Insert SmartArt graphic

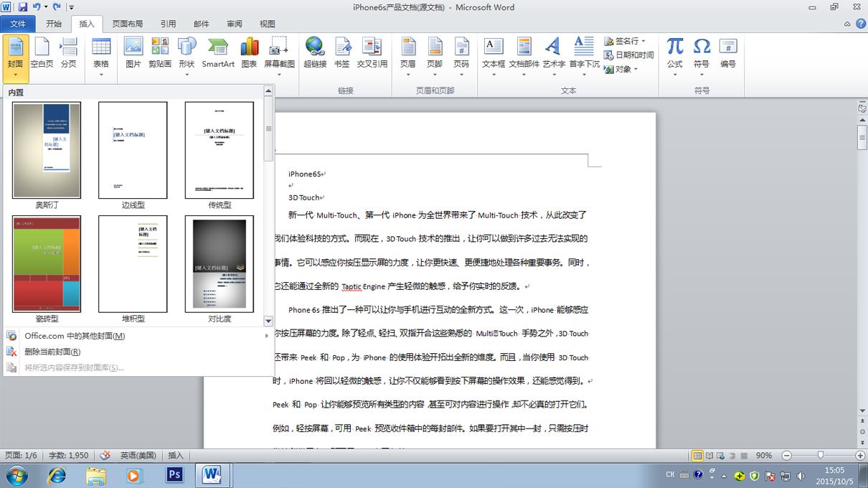(218, 54)
